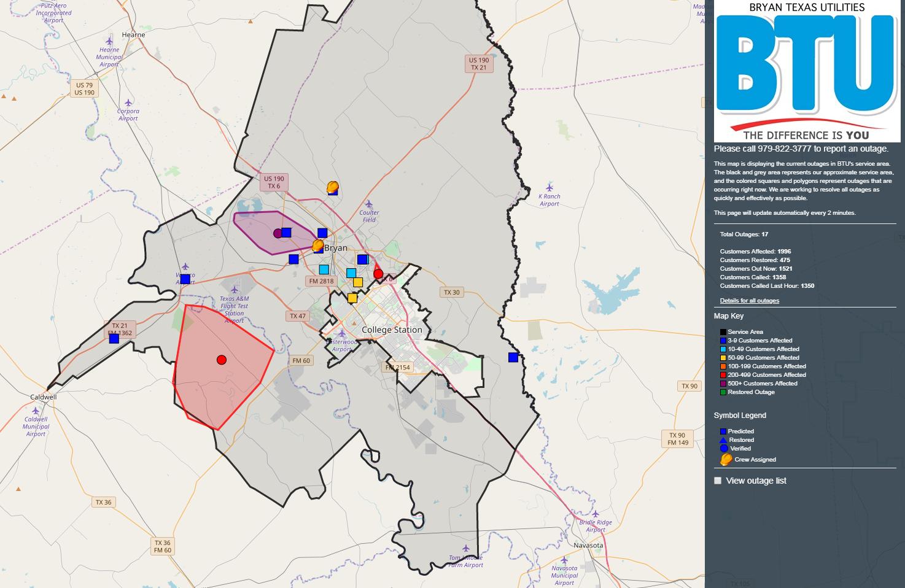Image resolution: width=905 pixels, height=588 pixels.
Task: Click the TX 30 highway label
Action: click(x=452, y=292)
